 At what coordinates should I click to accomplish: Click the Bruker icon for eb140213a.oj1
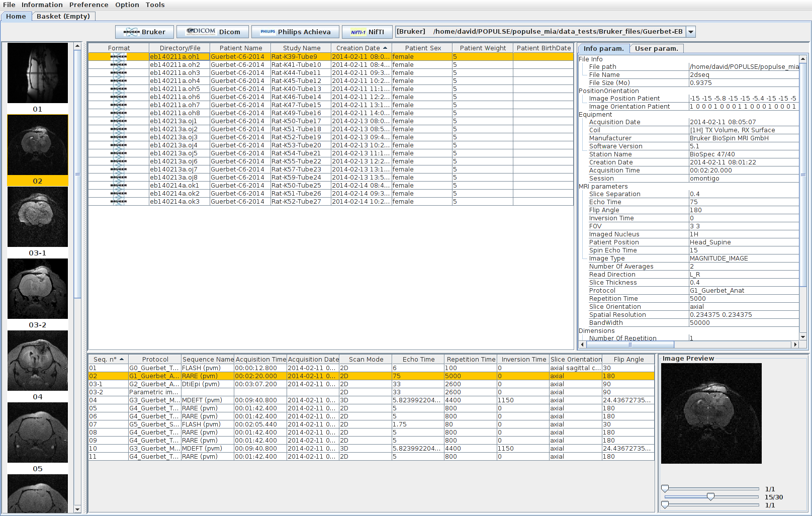(x=119, y=121)
